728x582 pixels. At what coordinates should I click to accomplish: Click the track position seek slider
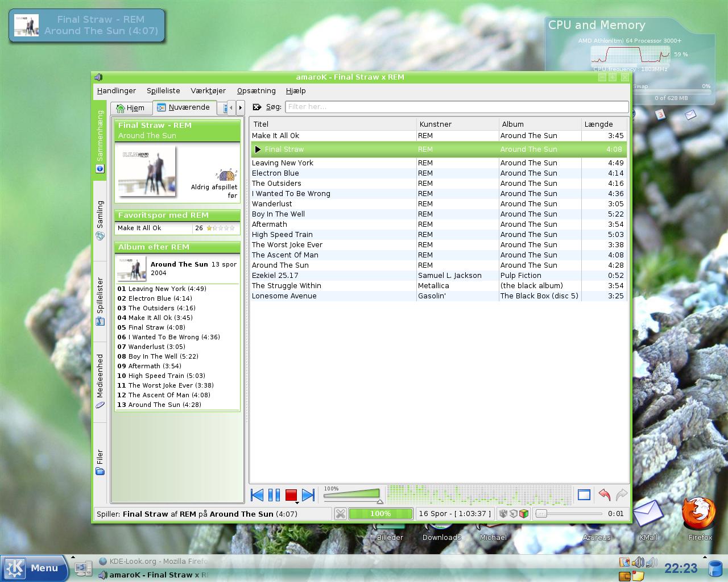(x=569, y=514)
